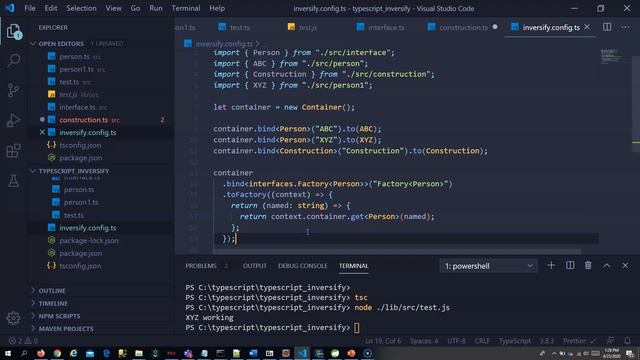Click the feedback icon in status bar
Image resolution: width=640 pixels, height=360 pixels.
pos(611,341)
